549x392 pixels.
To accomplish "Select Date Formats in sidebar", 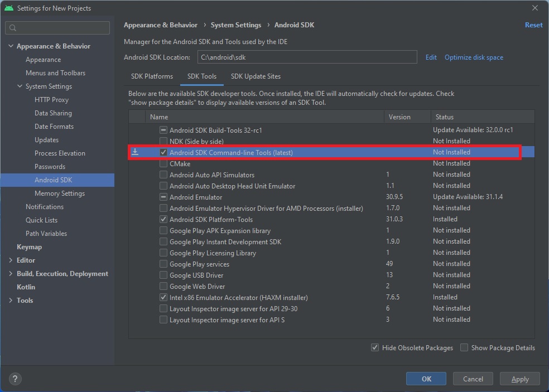I will click(x=54, y=127).
